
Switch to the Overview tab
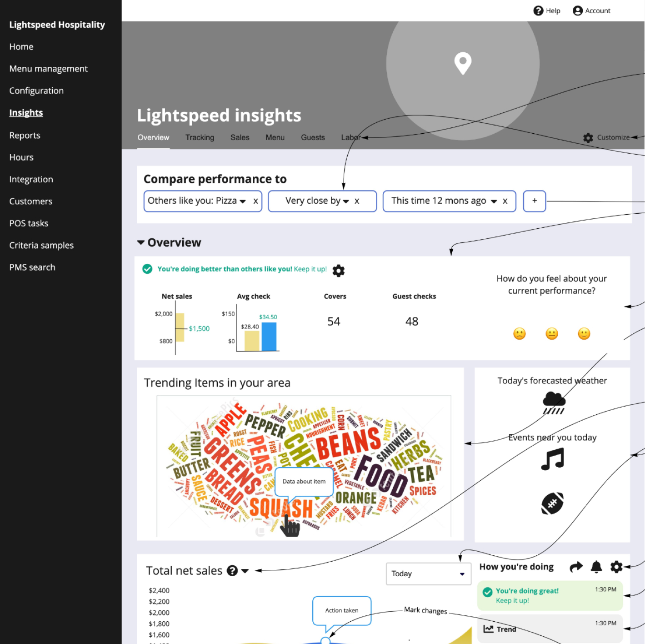coord(154,137)
